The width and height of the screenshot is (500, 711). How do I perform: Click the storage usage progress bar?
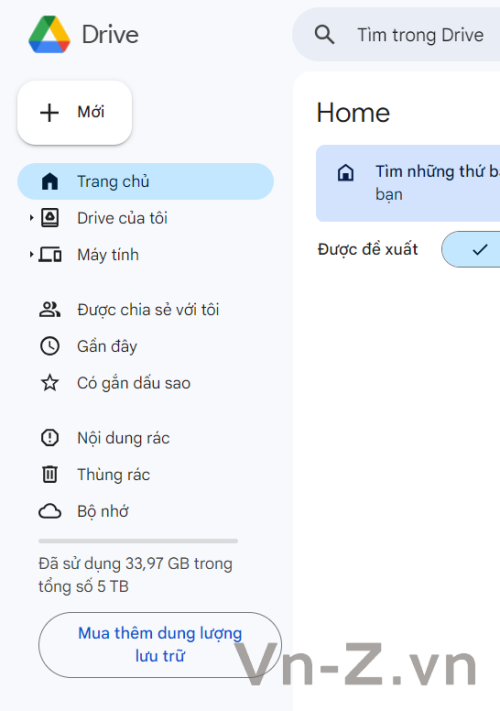click(x=138, y=541)
